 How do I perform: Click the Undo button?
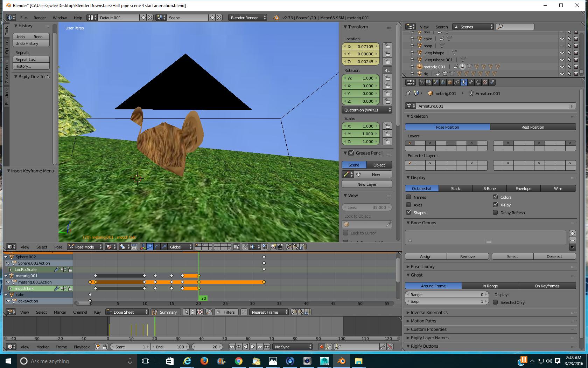click(x=22, y=36)
